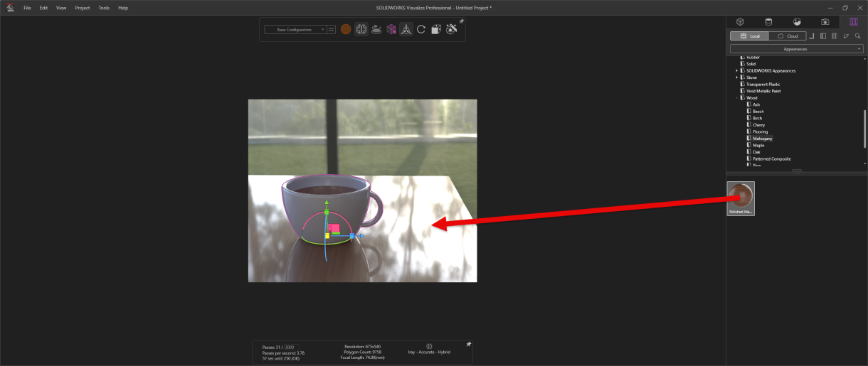This screenshot has height=366, width=868.
Task: Click the Iray - Accurate - Hybrid label
Action: [429, 352]
